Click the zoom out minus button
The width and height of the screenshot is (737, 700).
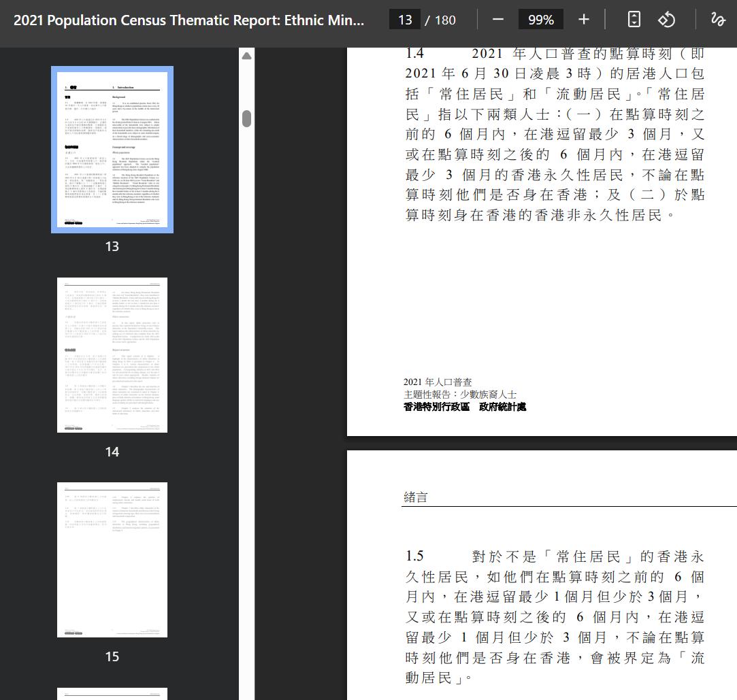tap(497, 20)
